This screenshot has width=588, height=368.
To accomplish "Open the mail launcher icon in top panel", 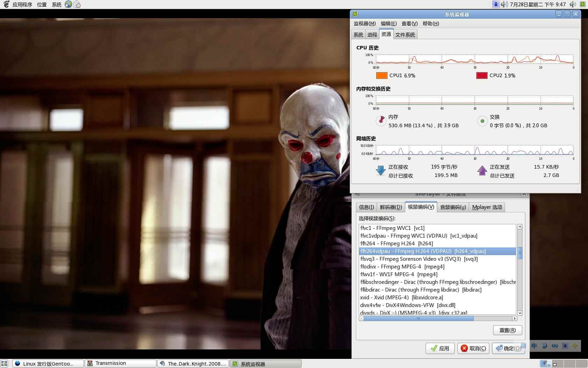I will (77, 4).
